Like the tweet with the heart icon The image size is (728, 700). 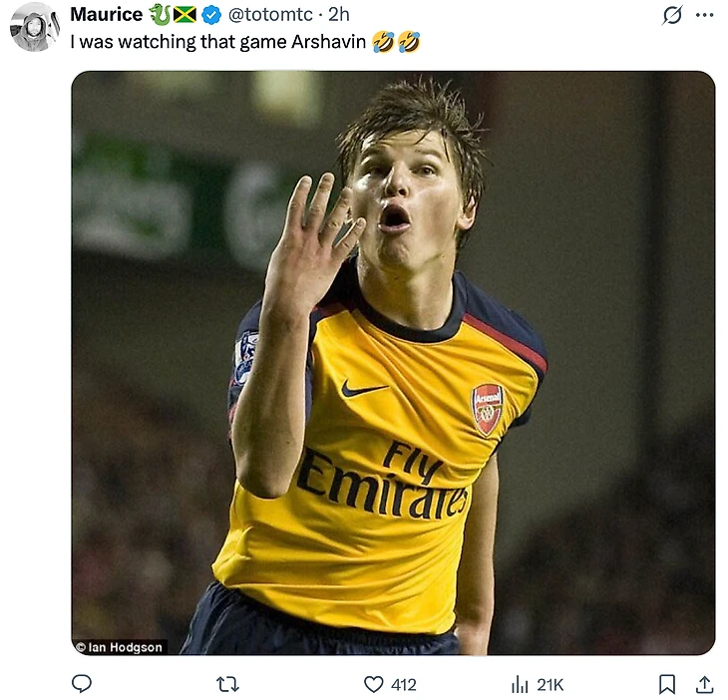374,684
